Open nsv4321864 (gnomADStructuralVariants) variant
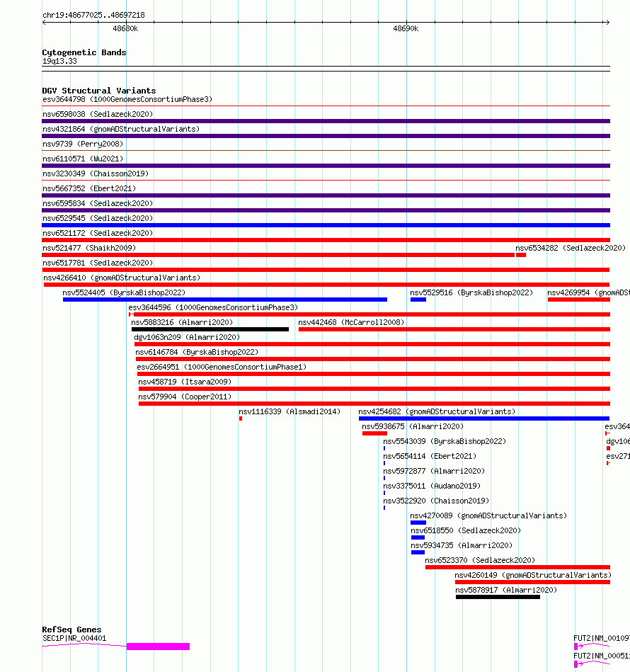Image resolution: width=630 pixels, height=672 pixels. click(x=121, y=129)
